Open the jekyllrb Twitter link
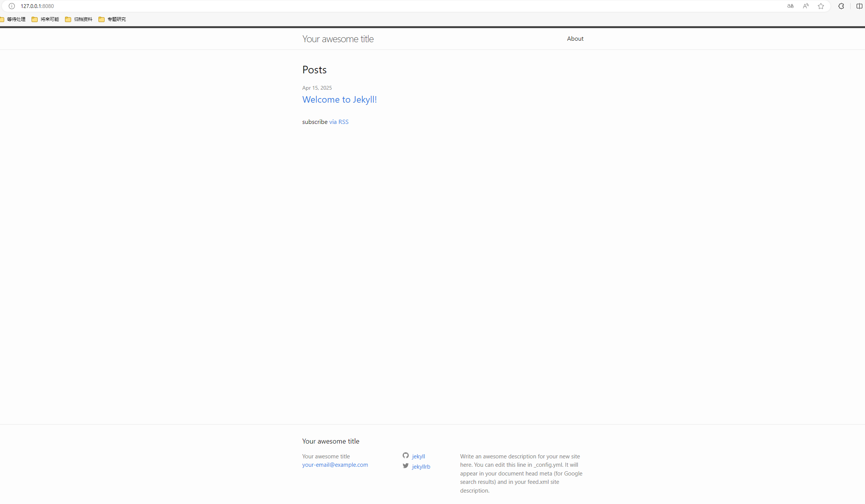The height and width of the screenshot is (504, 865). pos(421,467)
